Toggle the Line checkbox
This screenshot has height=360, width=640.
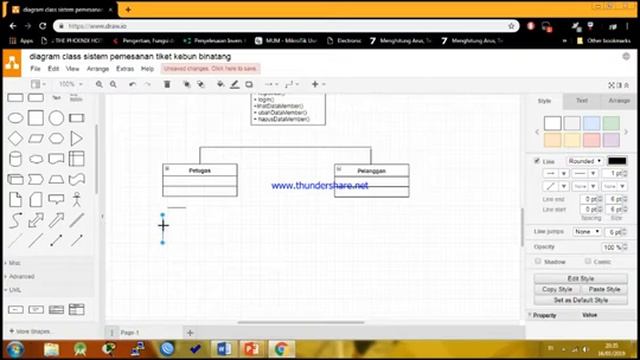point(537,161)
